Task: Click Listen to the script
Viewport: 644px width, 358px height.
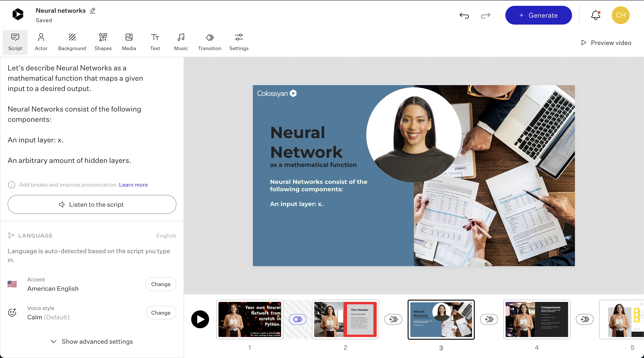Action: point(92,204)
